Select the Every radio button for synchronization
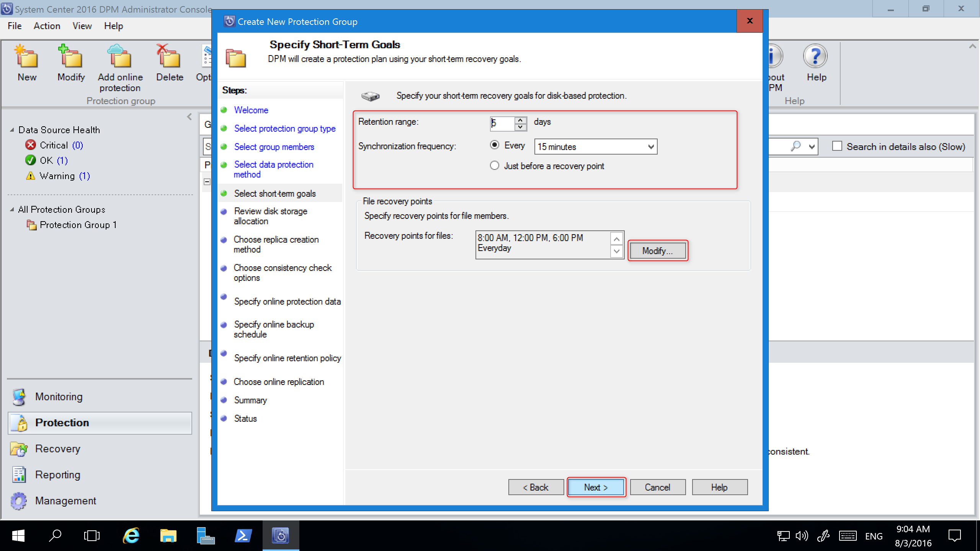The width and height of the screenshot is (980, 551). click(x=495, y=146)
